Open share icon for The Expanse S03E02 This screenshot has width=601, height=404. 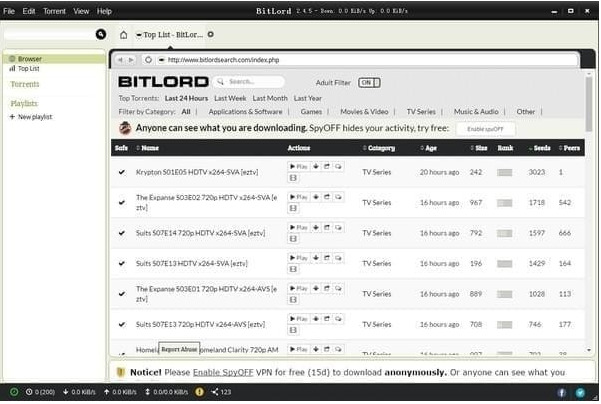(x=327, y=197)
